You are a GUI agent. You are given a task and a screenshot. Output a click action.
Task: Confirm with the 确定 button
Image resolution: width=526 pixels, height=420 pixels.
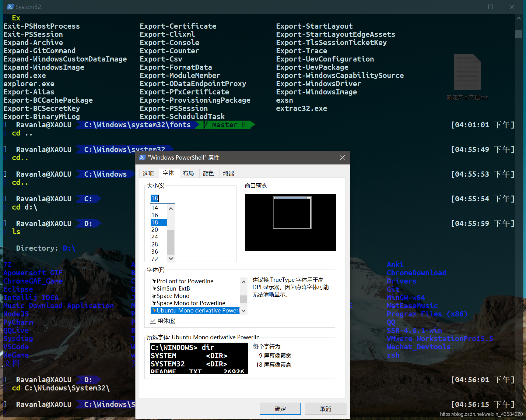point(280,409)
